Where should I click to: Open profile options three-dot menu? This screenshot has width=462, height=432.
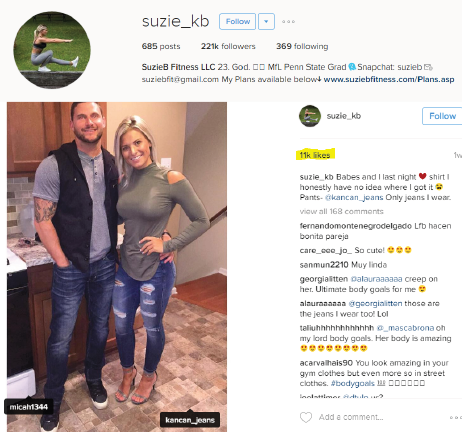[x=288, y=22]
